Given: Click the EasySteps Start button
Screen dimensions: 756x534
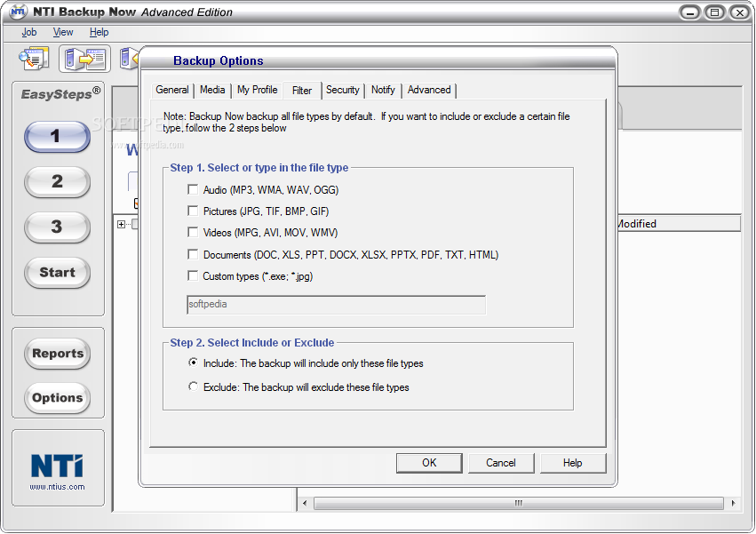Looking at the screenshot, I should (x=57, y=273).
